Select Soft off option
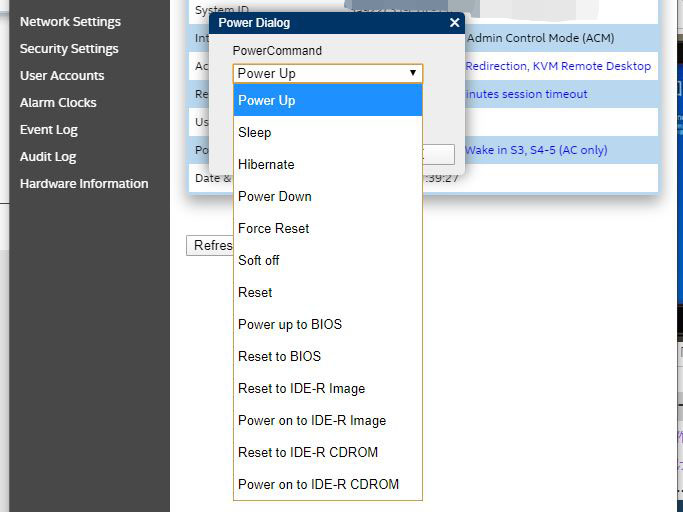The height and width of the screenshot is (512, 683). point(328,260)
